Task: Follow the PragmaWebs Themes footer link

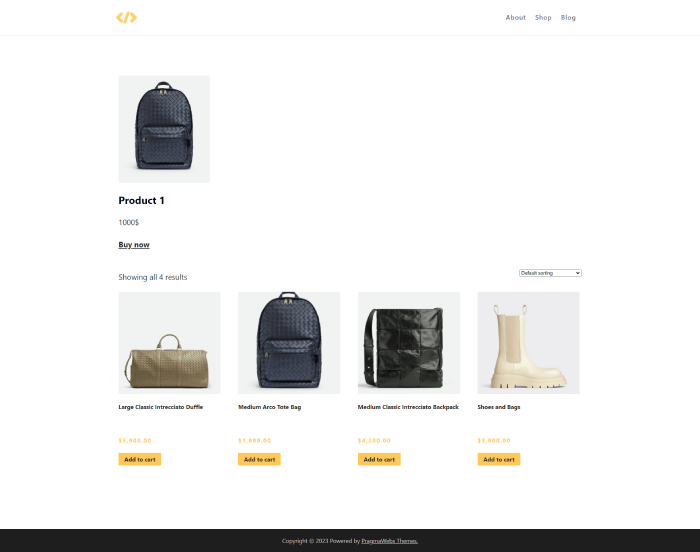Action: [389, 541]
